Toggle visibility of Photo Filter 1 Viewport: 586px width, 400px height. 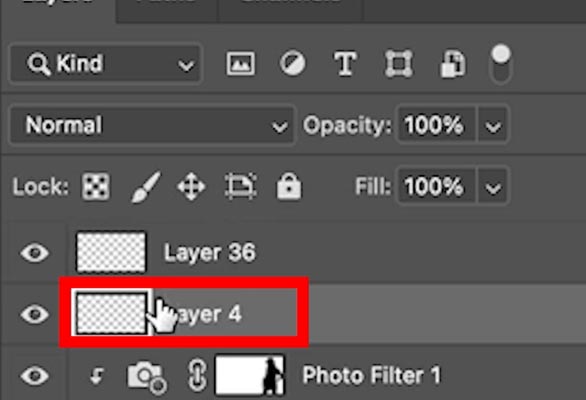click(34, 375)
